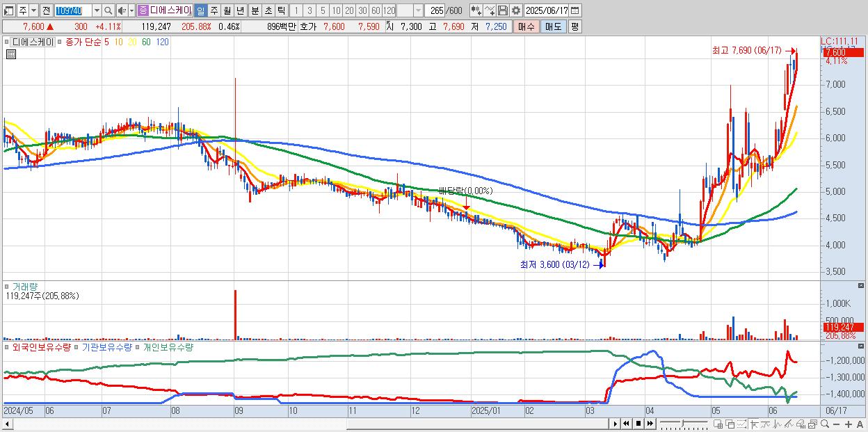Click the magnifier stock search icon

tap(108, 10)
